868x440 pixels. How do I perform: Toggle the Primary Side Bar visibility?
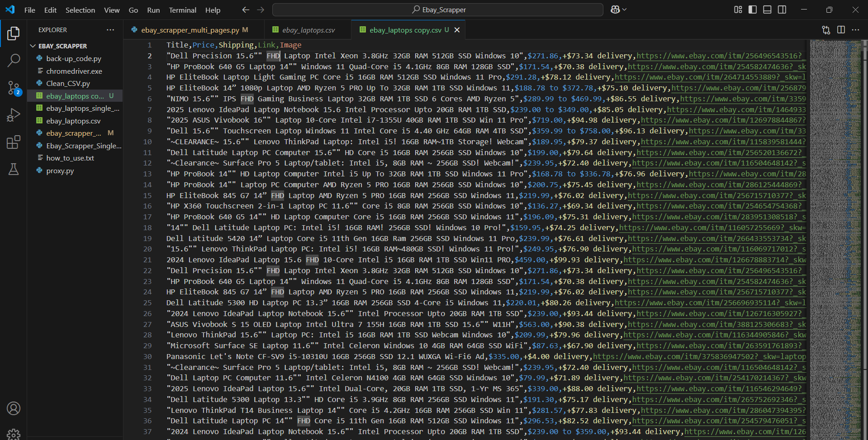(x=753, y=9)
